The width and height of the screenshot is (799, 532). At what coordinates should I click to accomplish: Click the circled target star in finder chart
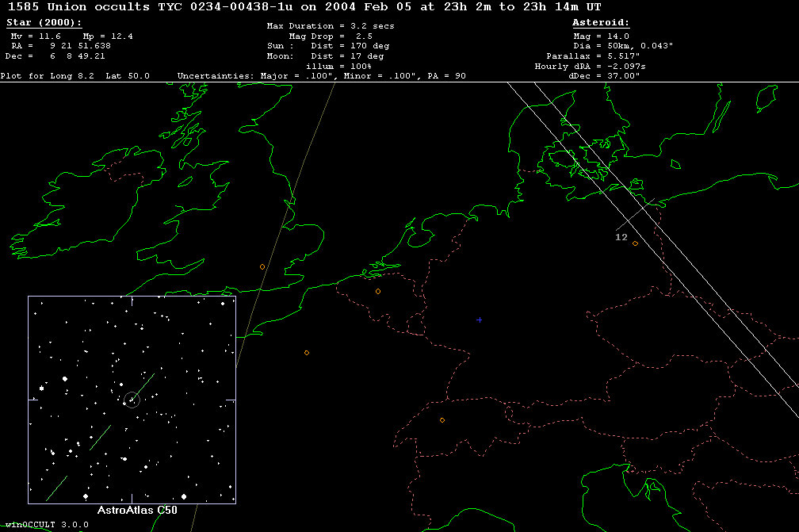(132, 400)
